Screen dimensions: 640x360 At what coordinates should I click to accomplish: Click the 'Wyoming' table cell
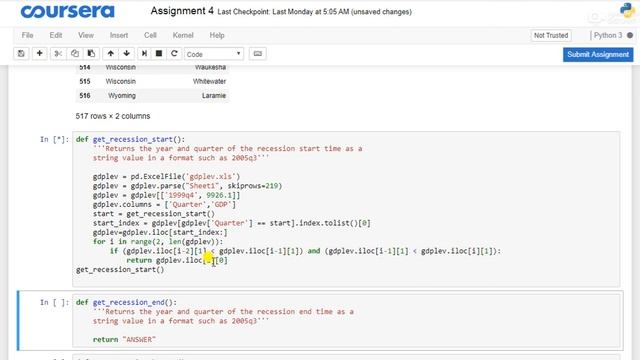[x=122, y=96]
